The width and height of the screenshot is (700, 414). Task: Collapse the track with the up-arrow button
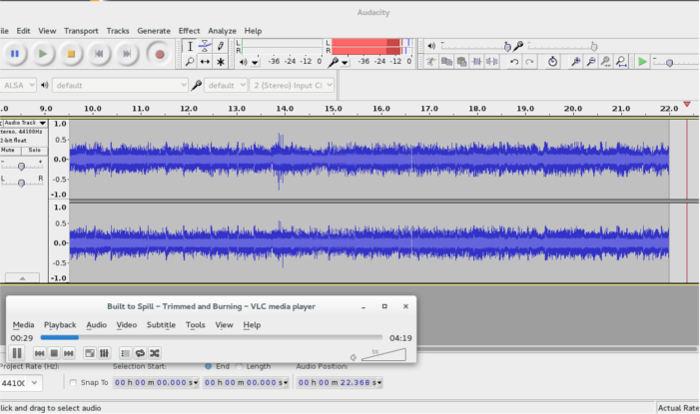pos(22,278)
